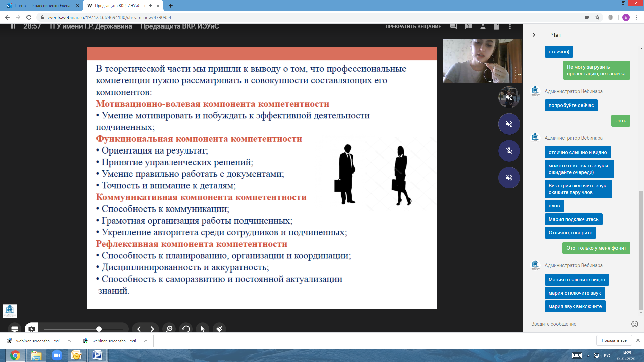
Task: Expand options for first webinar-screensha download
Action: pyautogui.click(x=69, y=341)
